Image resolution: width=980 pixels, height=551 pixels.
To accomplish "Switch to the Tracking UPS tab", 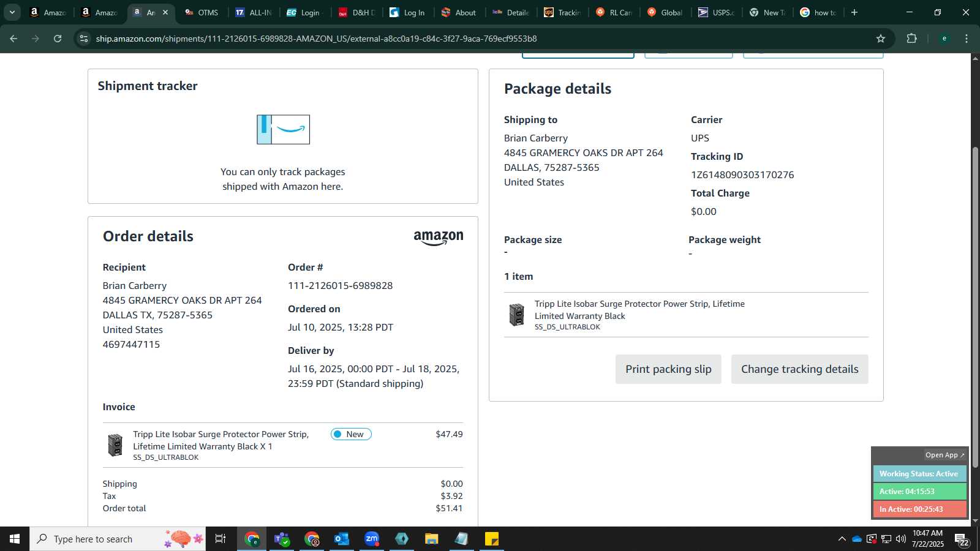I will [x=562, y=12].
